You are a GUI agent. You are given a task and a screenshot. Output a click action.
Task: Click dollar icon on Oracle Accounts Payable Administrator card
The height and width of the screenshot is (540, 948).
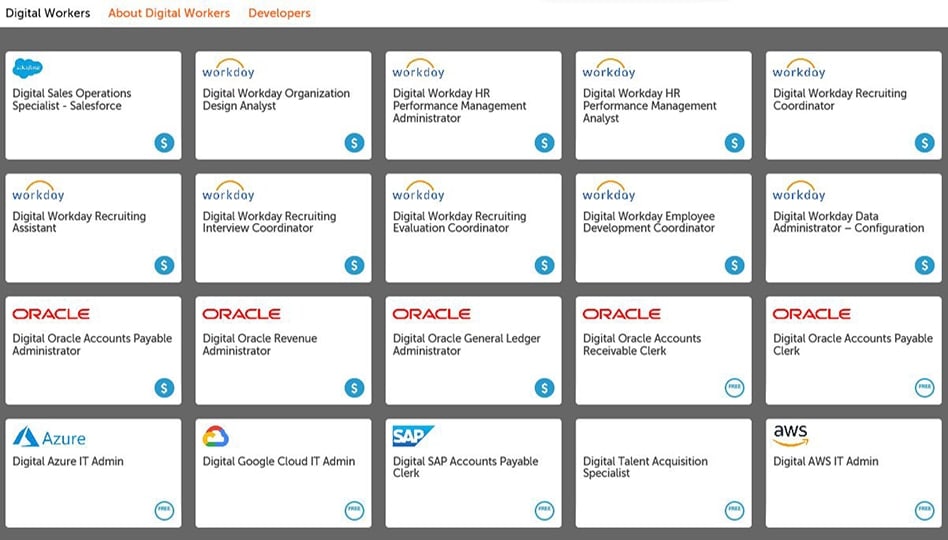pos(164,388)
